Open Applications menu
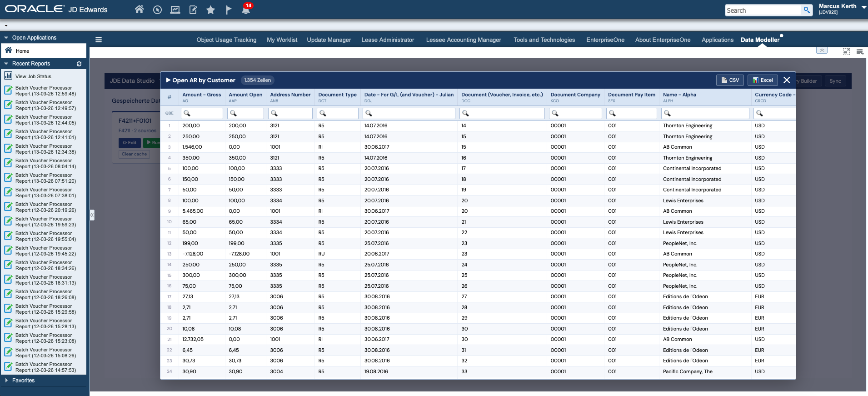Viewport: 868px width, 396px height. 717,40
